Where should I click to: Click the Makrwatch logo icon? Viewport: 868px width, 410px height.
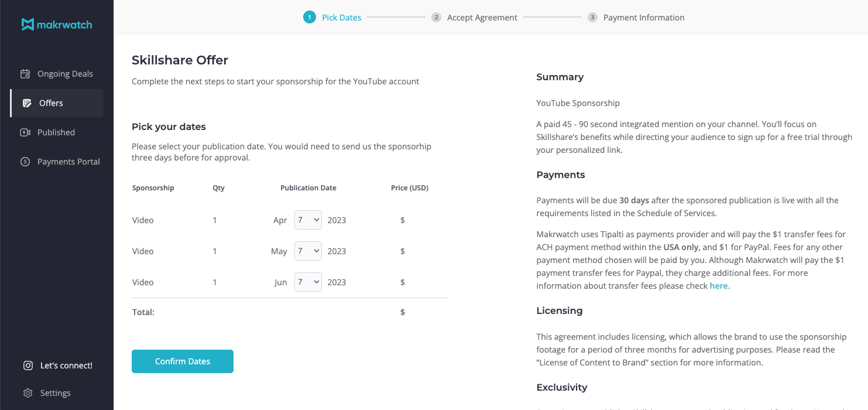(x=28, y=25)
